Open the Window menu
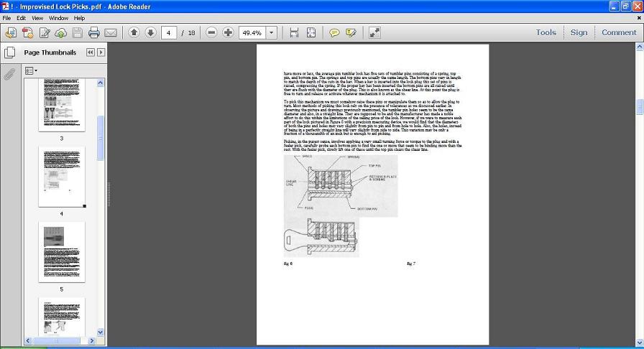The image size is (644, 349). pos(58,18)
